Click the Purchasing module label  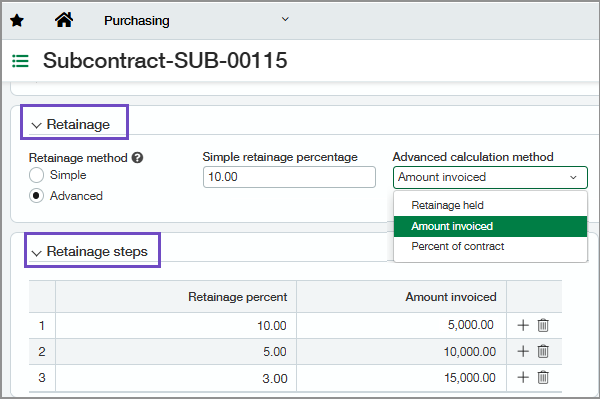pyautogui.click(x=137, y=20)
